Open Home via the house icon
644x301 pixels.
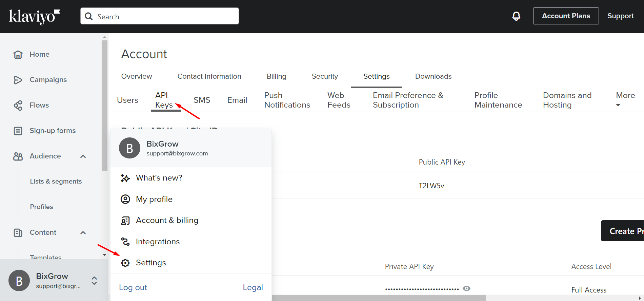point(18,54)
